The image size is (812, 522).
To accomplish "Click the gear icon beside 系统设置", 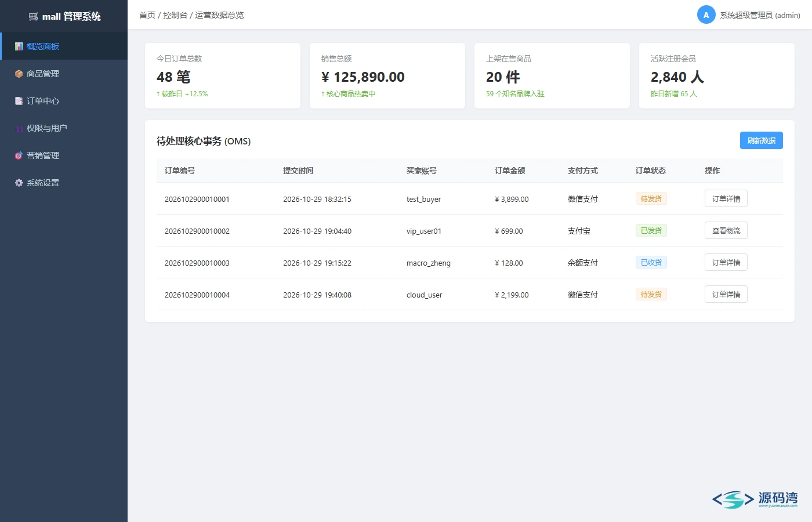I will [19, 183].
